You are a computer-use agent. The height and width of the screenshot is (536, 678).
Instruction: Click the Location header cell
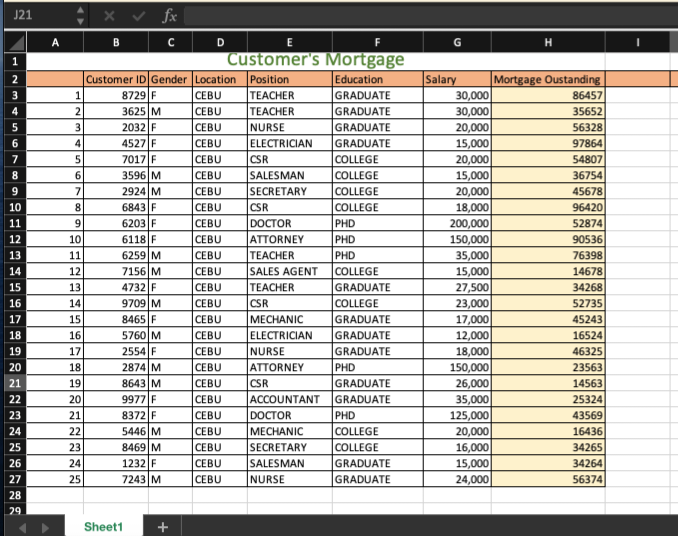point(220,79)
